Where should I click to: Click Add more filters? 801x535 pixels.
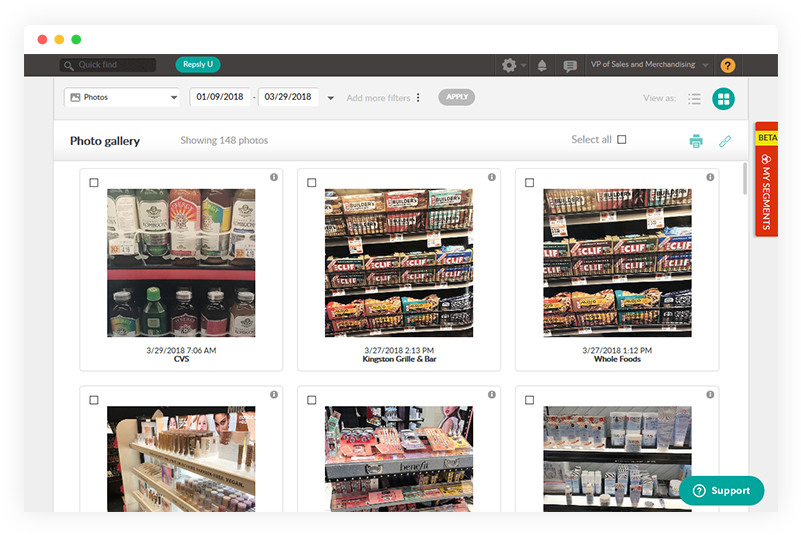tap(378, 98)
